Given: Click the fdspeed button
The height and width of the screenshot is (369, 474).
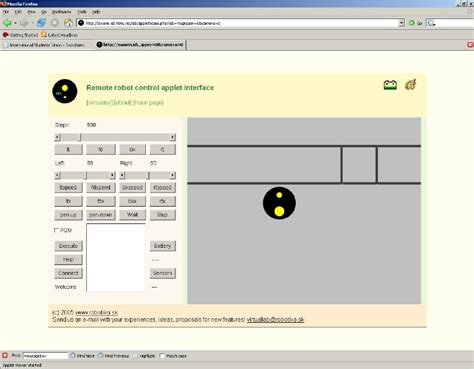Looking at the screenshot, I should pos(101,187).
